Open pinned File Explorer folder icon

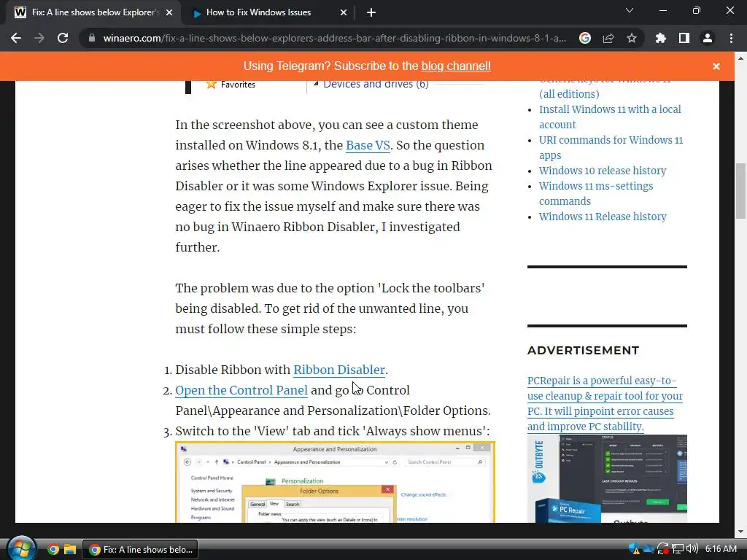click(70, 550)
